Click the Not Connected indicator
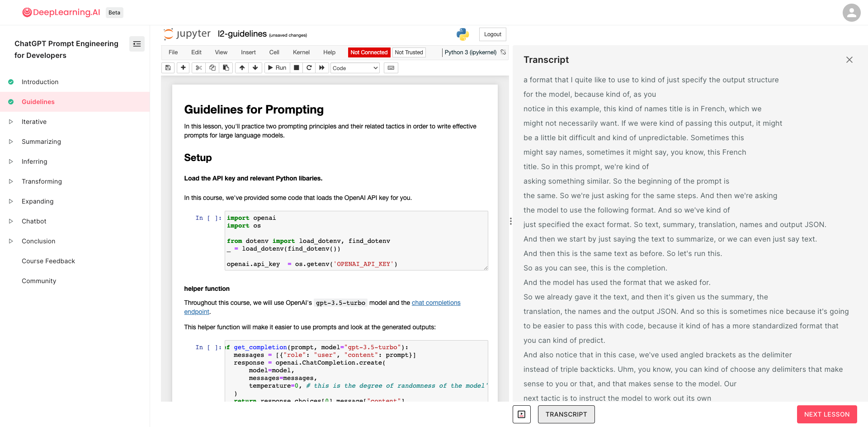This screenshot has height=427, width=868. point(369,52)
